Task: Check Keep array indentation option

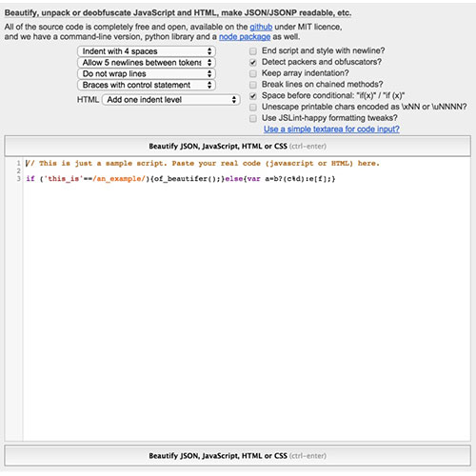Action: 253,73
